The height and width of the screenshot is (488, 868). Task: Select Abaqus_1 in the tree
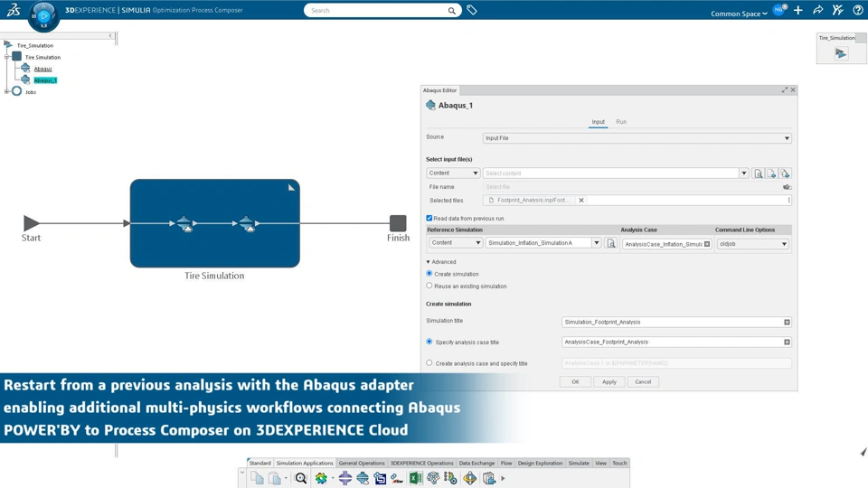point(45,80)
